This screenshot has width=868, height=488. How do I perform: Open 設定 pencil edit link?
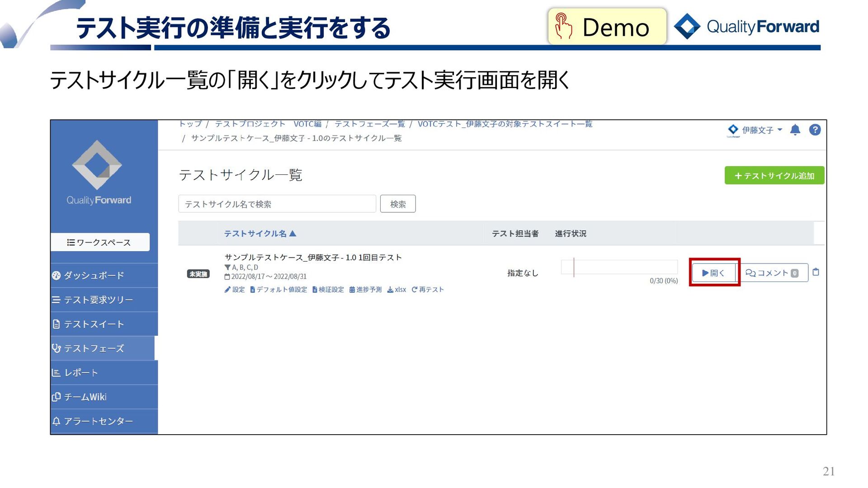point(234,290)
